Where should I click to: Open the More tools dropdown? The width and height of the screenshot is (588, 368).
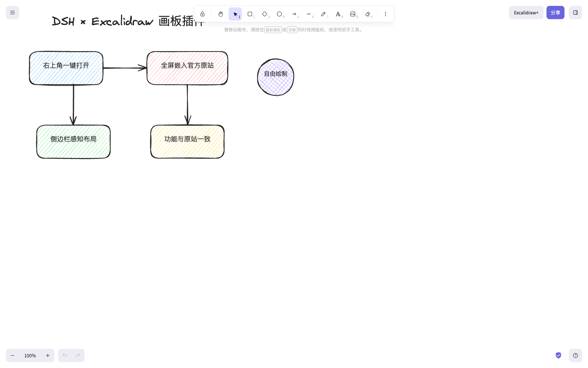point(385,14)
